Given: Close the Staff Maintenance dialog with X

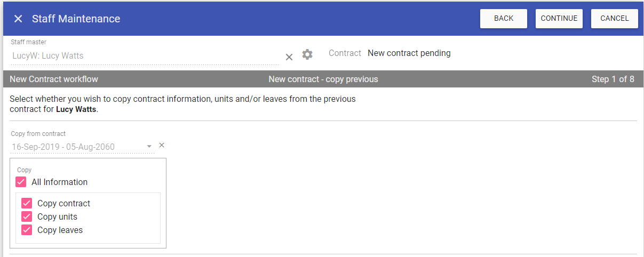Looking at the screenshot, I should pyautogui.click(x=18, y=19).
